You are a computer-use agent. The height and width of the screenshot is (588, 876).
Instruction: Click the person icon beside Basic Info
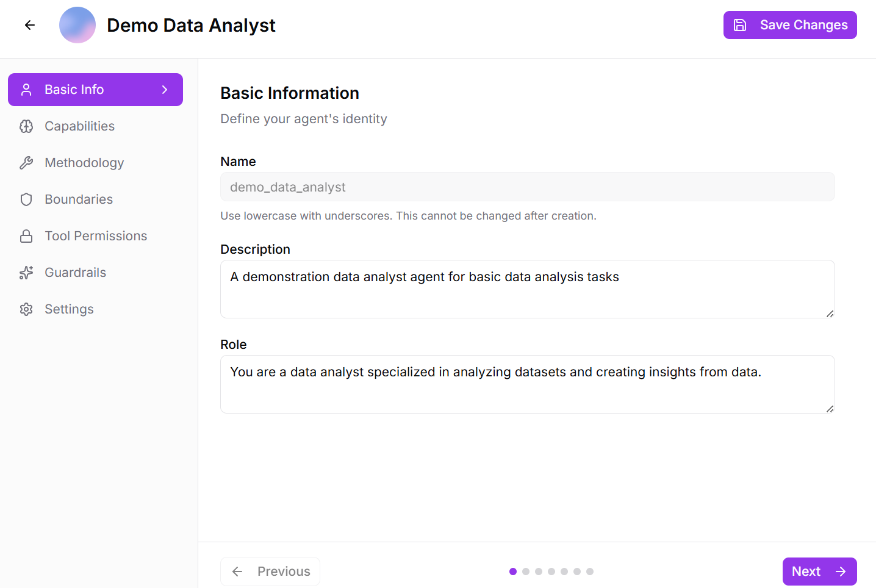(x=26, y=90)
